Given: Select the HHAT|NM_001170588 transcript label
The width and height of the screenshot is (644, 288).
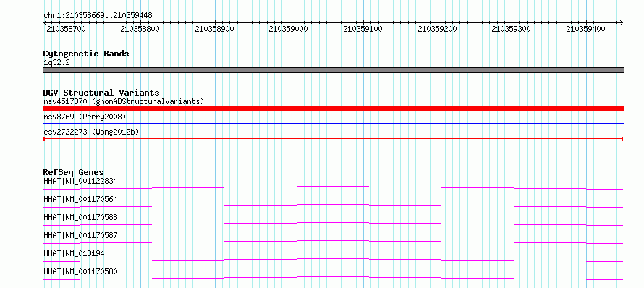Looking at the screenshot, I should [80, 217].
